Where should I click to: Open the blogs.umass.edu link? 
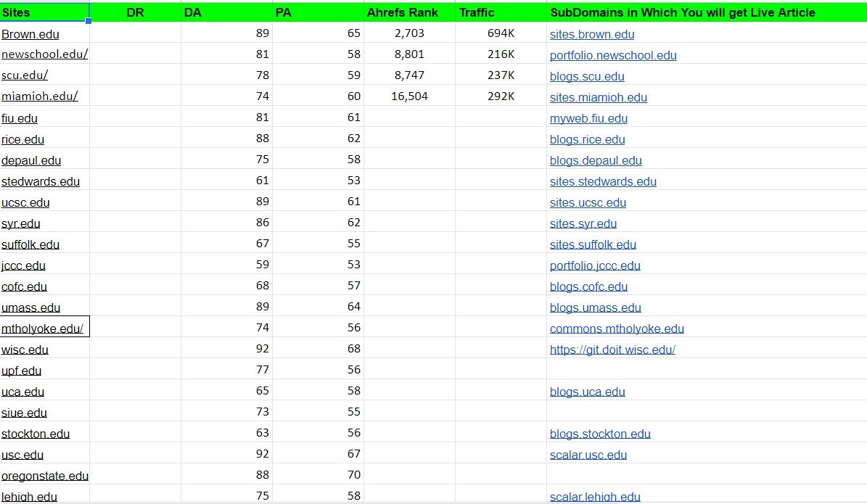595,307
